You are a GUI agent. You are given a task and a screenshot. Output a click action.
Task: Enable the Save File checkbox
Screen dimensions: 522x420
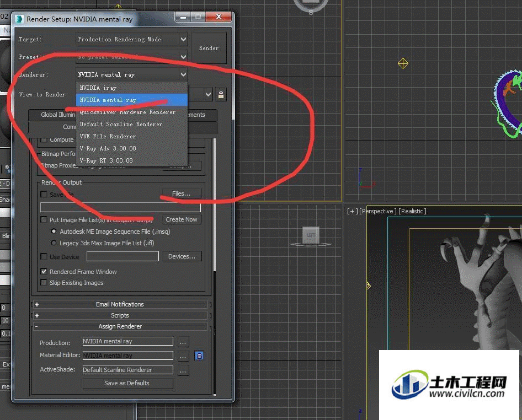coord(44,194)
